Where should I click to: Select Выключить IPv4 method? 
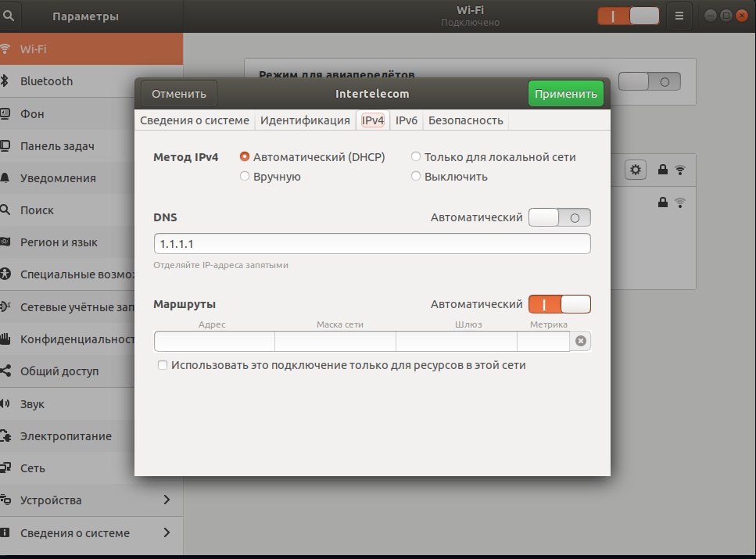click(416, 176)
